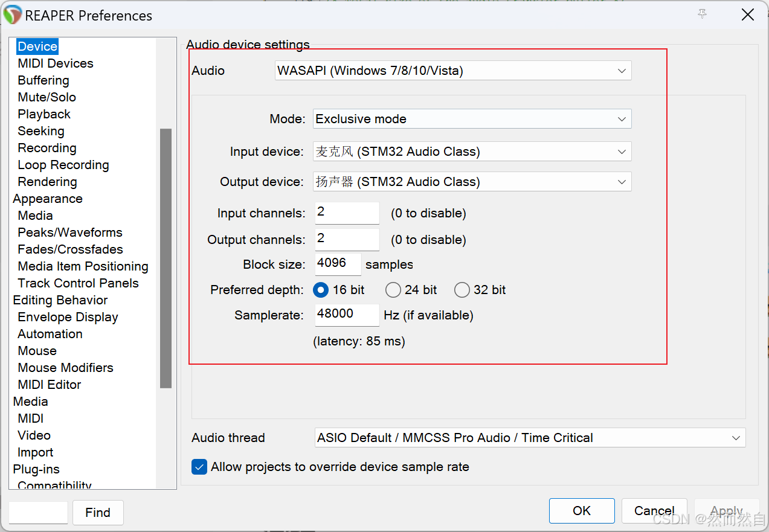Screen dimensions: 769x532
Task: Open the Audio thread priority dropdown
Action: 530,438
